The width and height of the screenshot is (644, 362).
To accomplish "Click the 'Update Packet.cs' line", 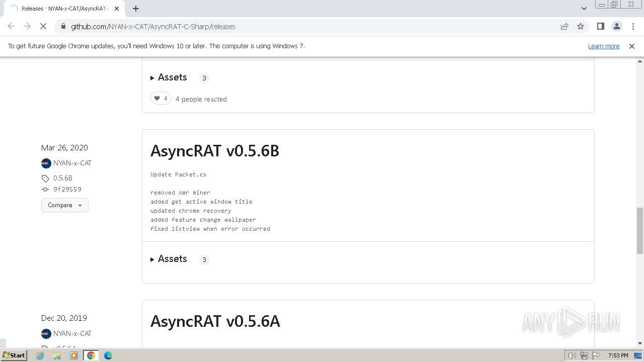I will point(179,174).
